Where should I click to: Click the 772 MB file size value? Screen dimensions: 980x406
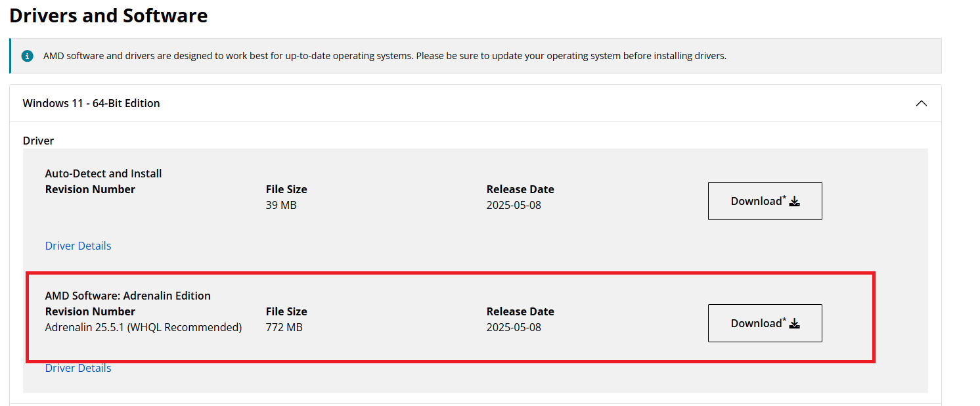click(284, 327)
